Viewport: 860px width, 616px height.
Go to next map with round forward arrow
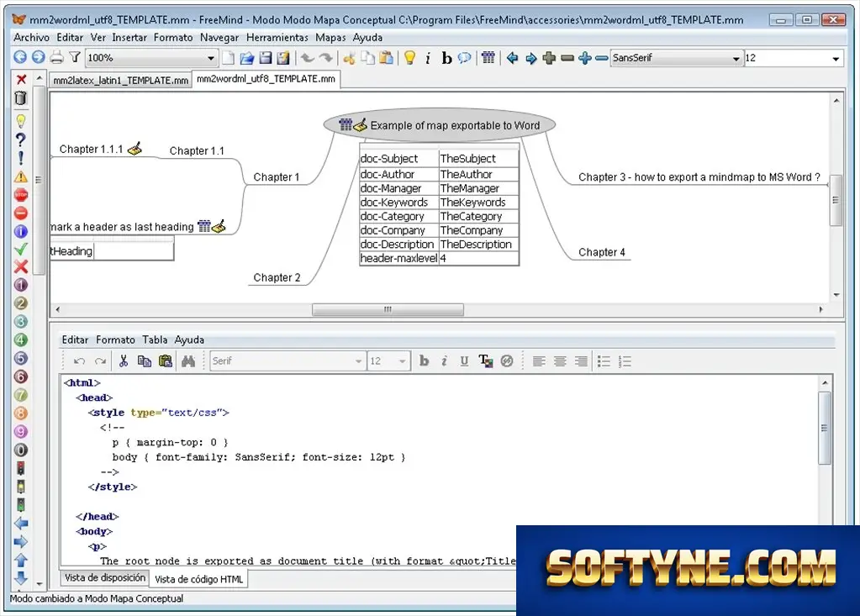pyautogui.click(x=39, y=57)
